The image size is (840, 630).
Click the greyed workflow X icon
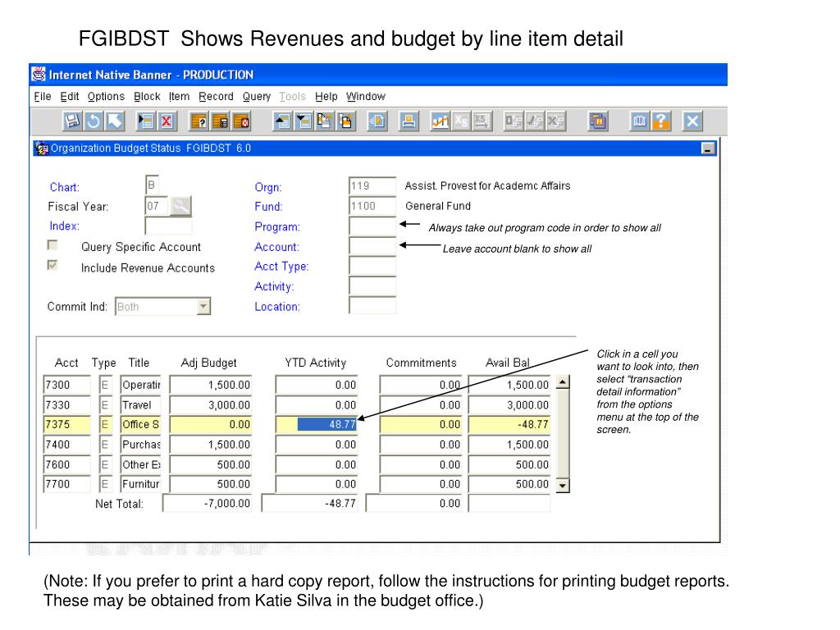(x=555, y=121)
